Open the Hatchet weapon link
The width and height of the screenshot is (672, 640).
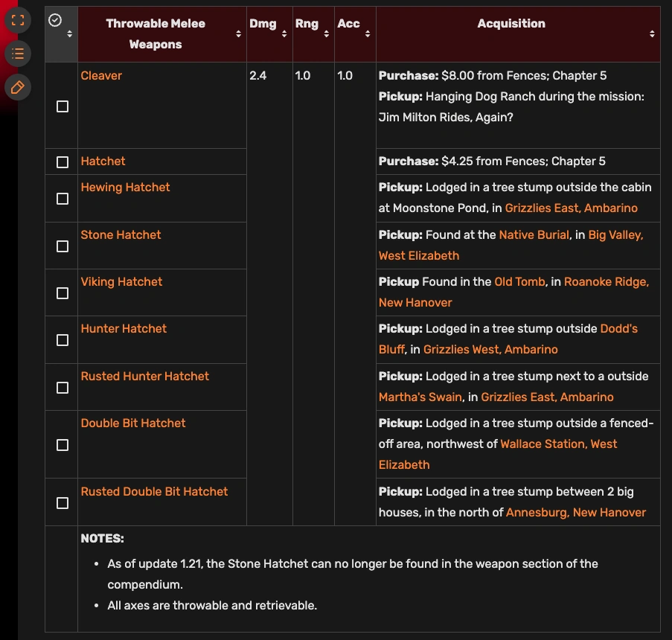pos(103,161)
